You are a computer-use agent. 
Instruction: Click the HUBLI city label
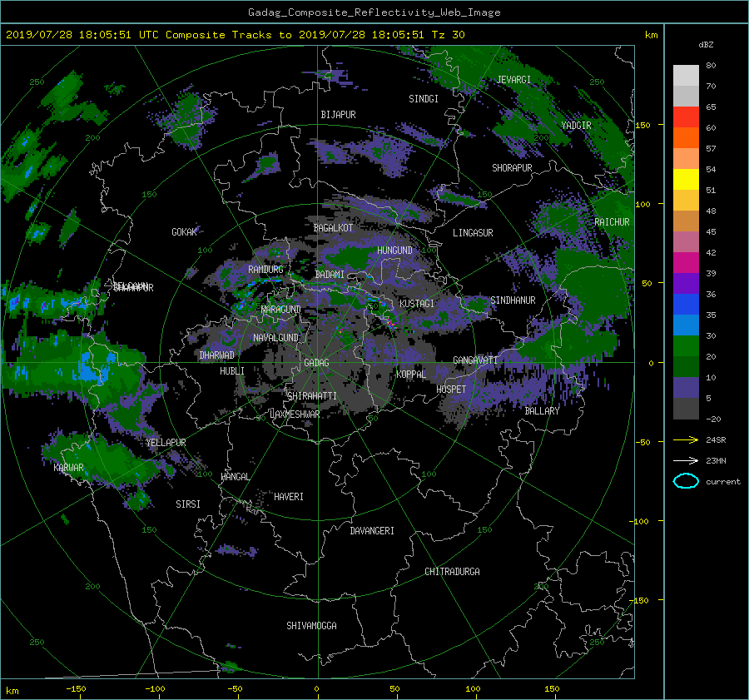tap(232, 370)
